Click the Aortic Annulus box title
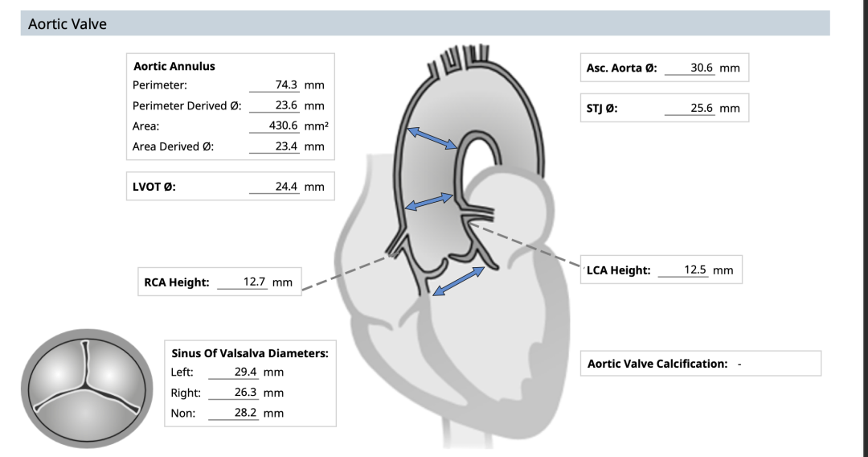868x457 pixels. 174,66
